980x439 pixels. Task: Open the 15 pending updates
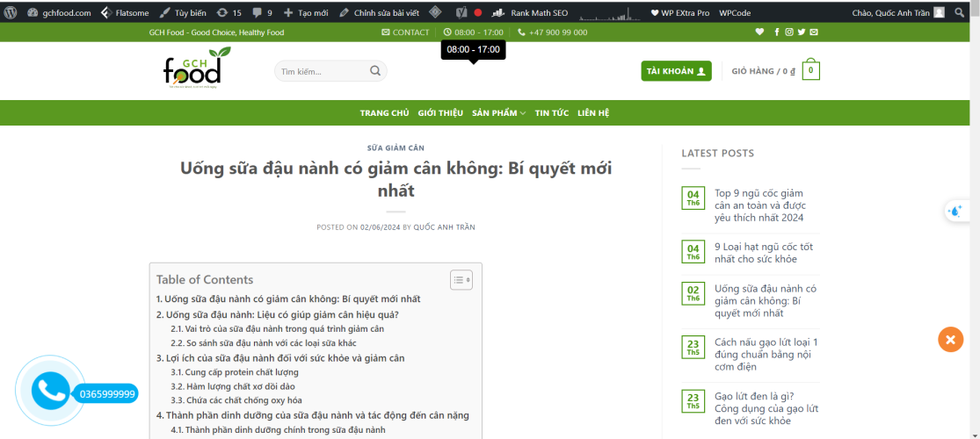229,12
